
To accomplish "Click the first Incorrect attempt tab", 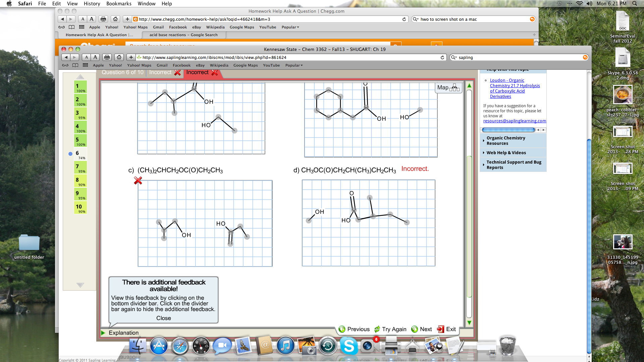I will [x=165, y=72].
